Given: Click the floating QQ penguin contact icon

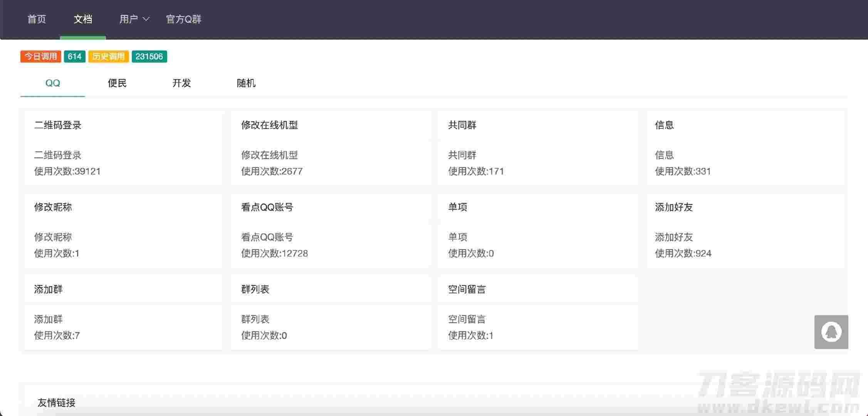Looking at the screenshot, I should 831,332.
